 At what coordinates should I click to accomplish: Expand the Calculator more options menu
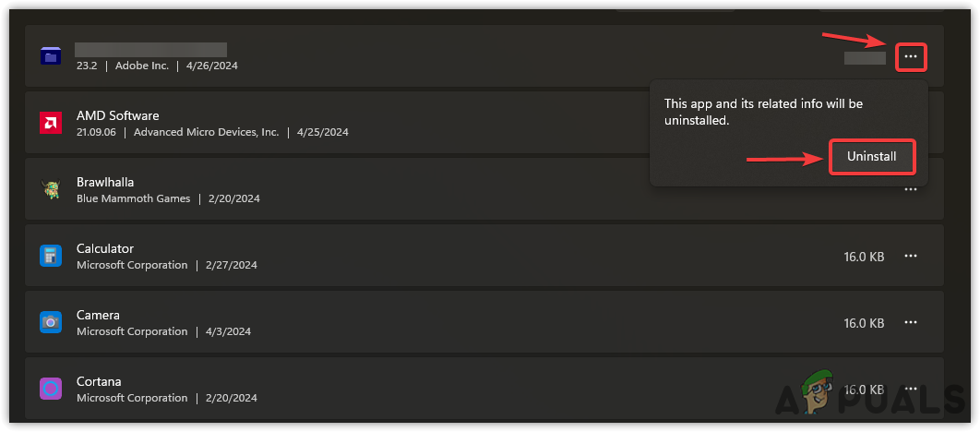911,257
